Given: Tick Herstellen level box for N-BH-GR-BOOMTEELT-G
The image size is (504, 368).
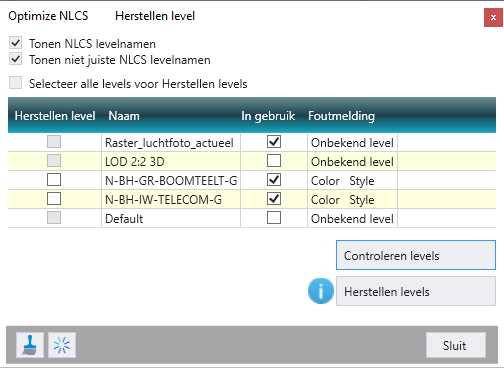Looking at the screenshot, I should [54, 180].
